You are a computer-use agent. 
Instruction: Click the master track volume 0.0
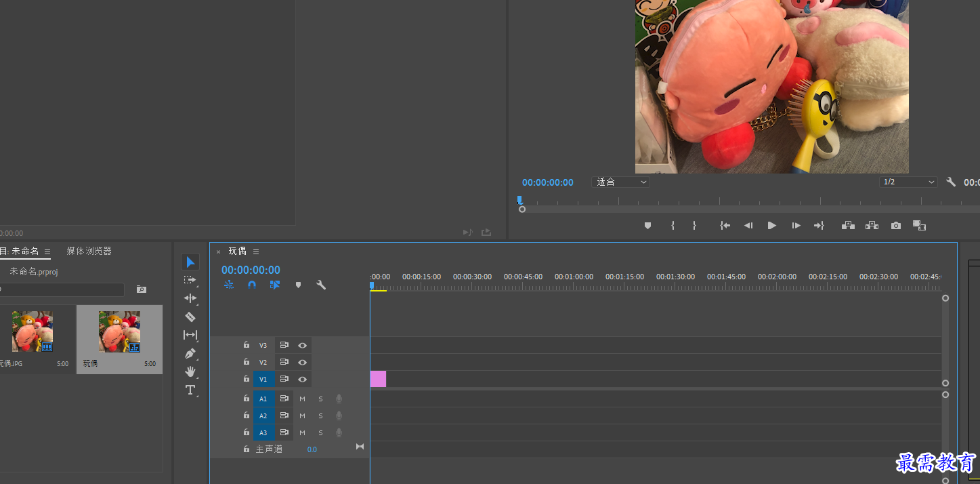312,449
